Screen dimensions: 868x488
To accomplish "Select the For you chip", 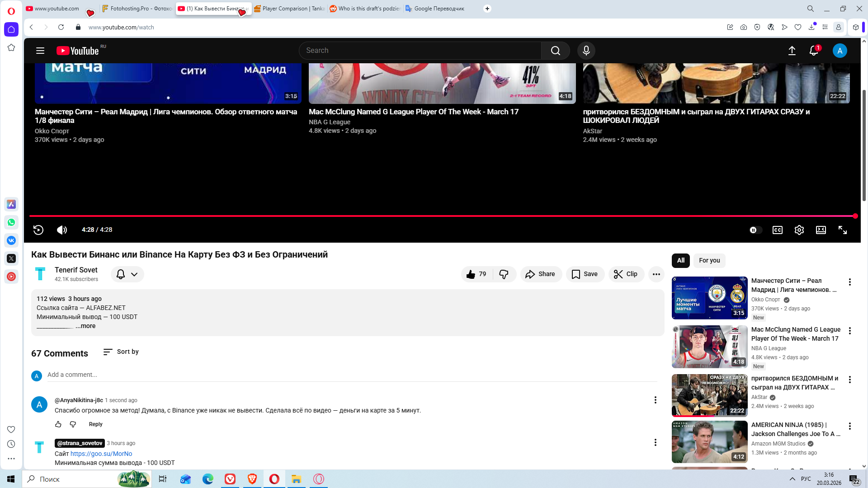I will tap(709, 260).
